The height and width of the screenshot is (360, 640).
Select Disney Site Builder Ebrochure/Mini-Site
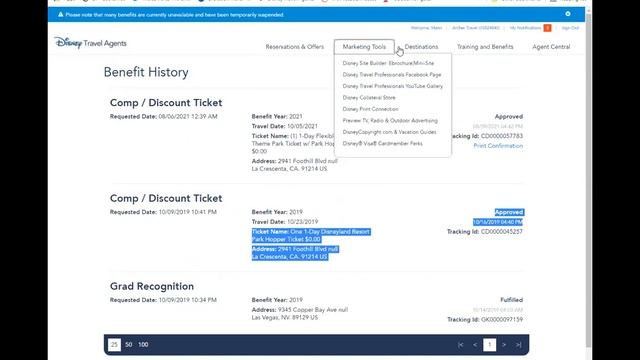(x=388, y=63)
